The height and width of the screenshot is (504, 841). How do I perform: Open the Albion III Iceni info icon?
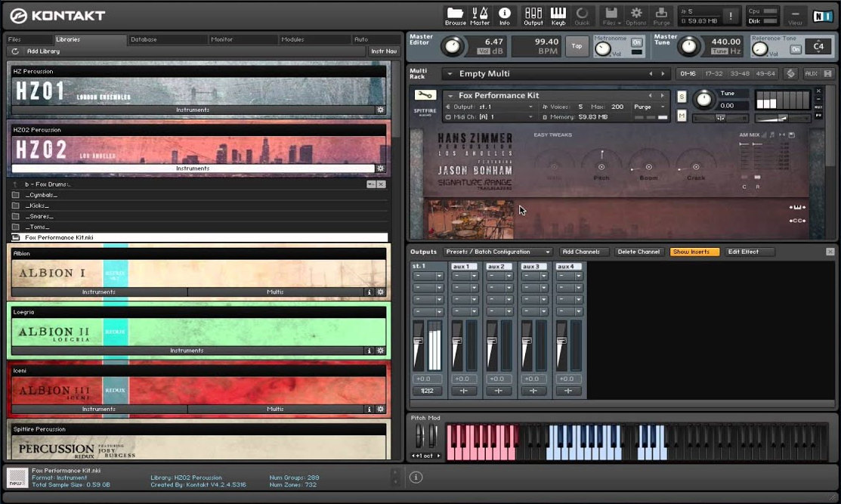(369, 409)
